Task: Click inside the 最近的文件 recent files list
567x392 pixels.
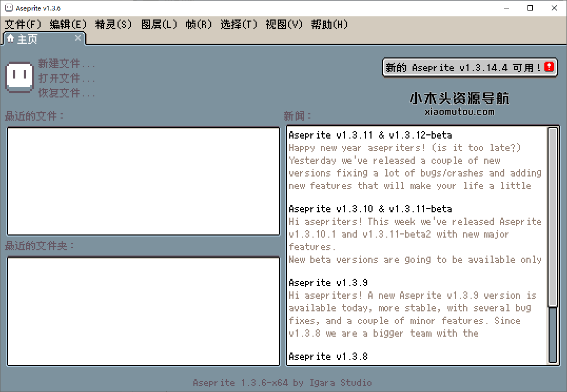Action: tap(143, 181)
